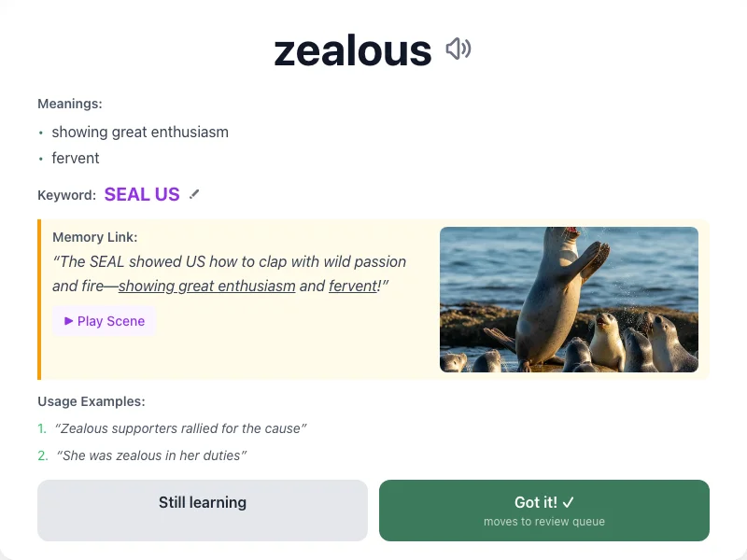The height and width of the screenshot is (560, 747).
Task: Click the speaker icon beside the headword
Action: click(x=459, y=50)
